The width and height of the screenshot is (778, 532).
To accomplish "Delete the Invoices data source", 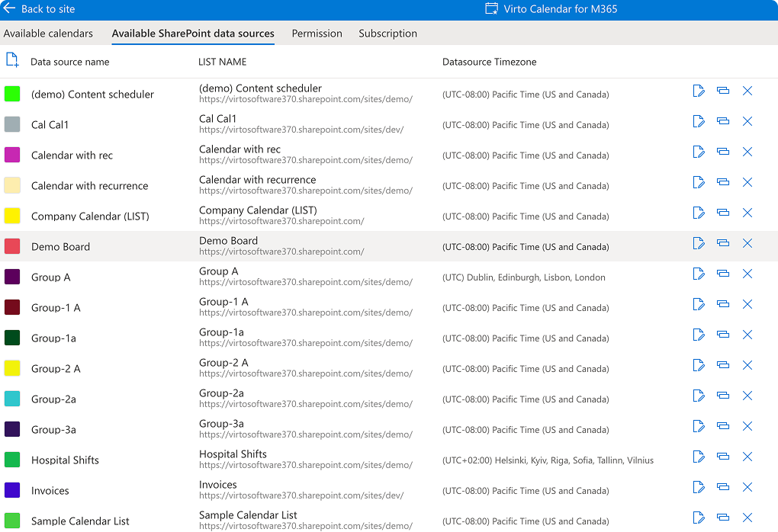I will (747, 487).
